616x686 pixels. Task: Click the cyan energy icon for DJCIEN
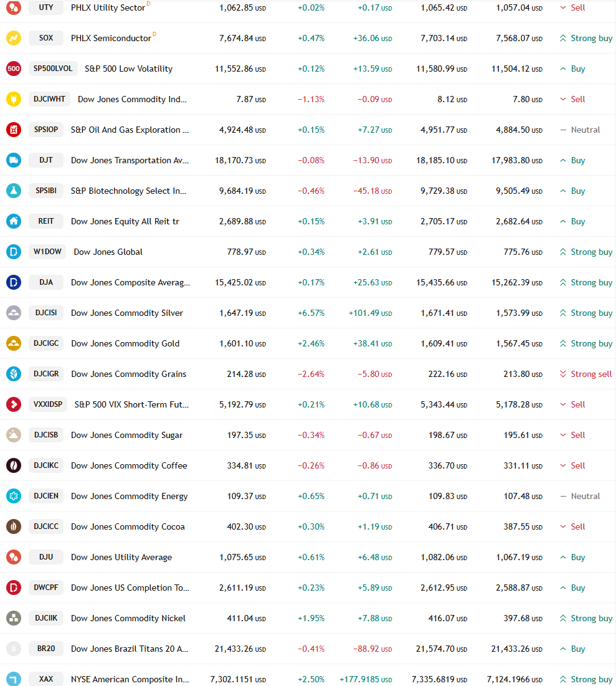[14, 496]
